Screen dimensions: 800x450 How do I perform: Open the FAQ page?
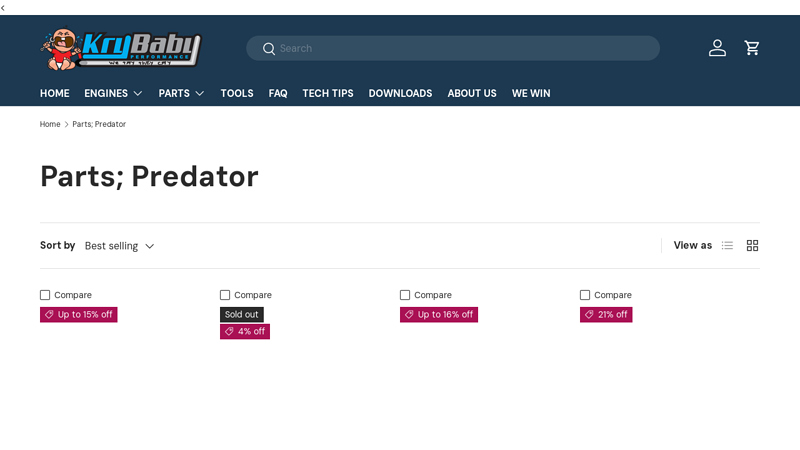click(278, 93)
